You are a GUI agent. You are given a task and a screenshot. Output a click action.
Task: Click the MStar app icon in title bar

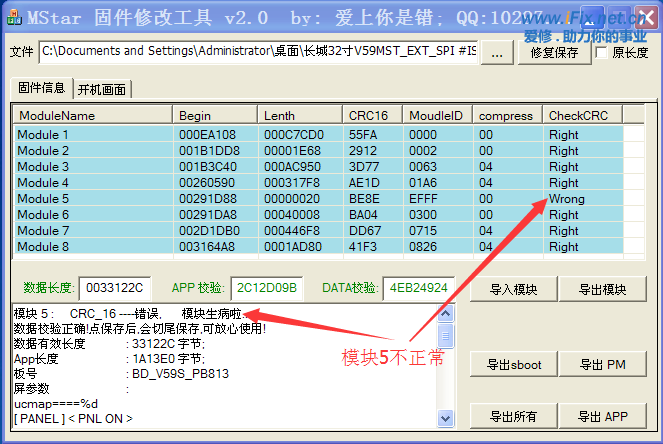pos(15,18)
